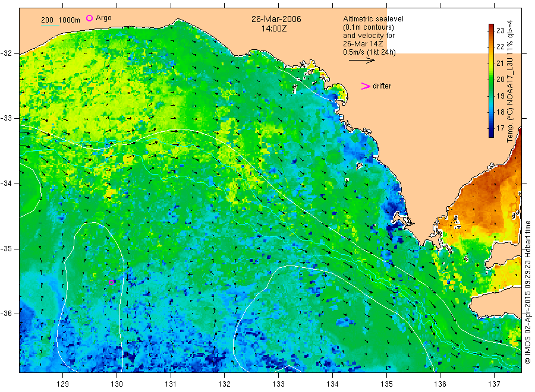The image size is (535, 392).
Task: Click the colorbar tick label 22
Action: click(500, 47)
